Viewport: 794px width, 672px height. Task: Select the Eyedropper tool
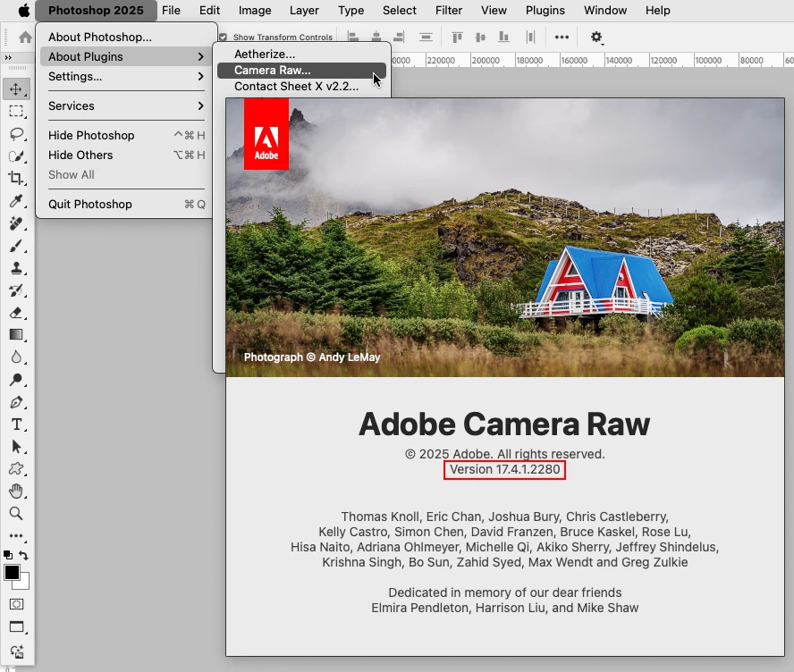click(16, 201)
